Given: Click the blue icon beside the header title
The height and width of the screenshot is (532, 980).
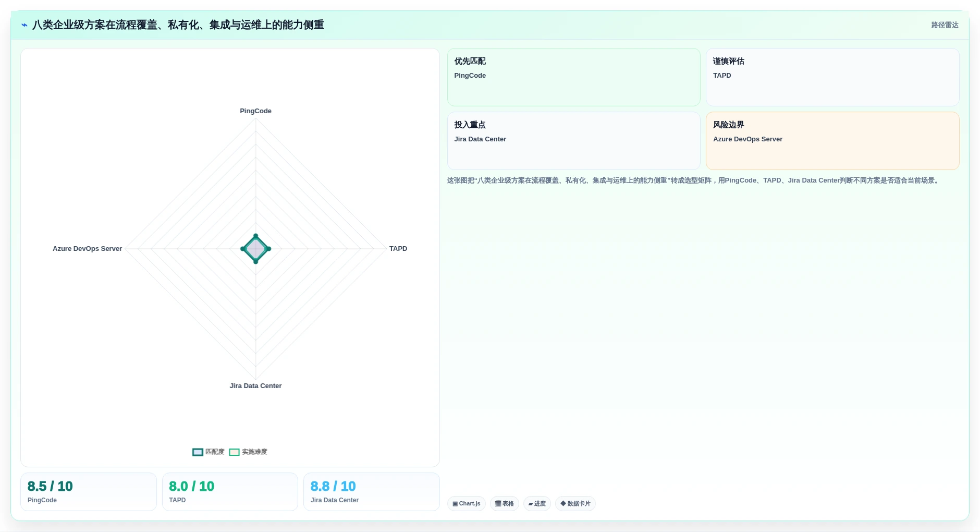Looking at the screenshot, I should 24,25.
